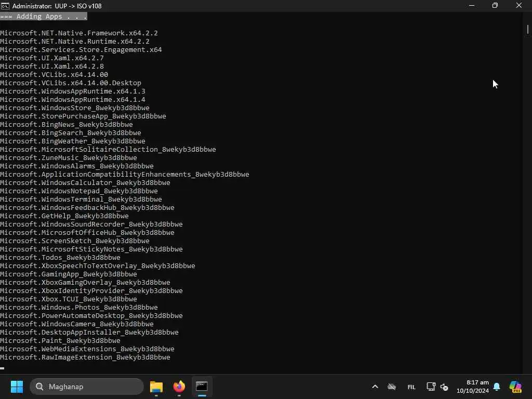
Task: Click the Microsoft.GamingApp line
Action: pyautogui.click(x=69, y=274)
